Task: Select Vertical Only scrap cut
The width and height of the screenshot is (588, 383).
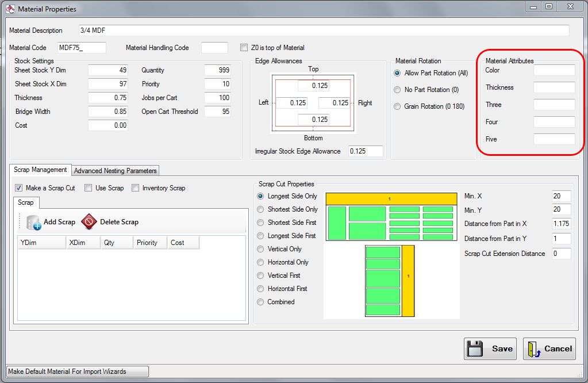Action: click(x=260, y=249)
